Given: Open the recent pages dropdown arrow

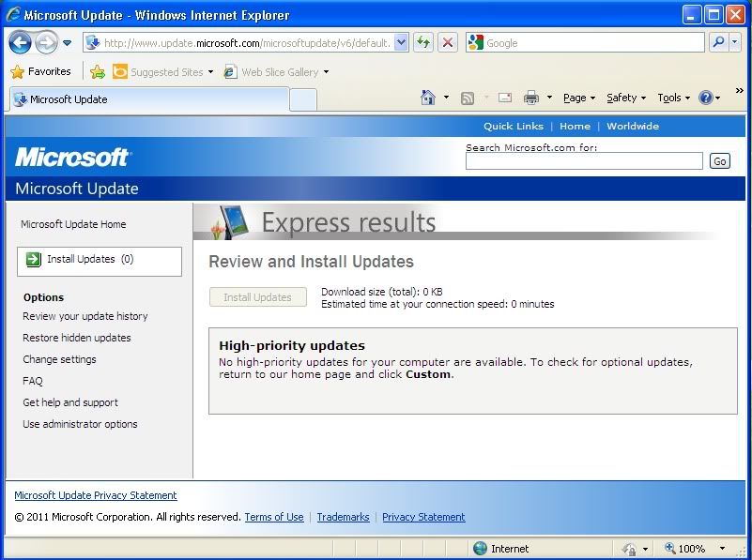Looking at the screenshot, I should pos(68,43).
